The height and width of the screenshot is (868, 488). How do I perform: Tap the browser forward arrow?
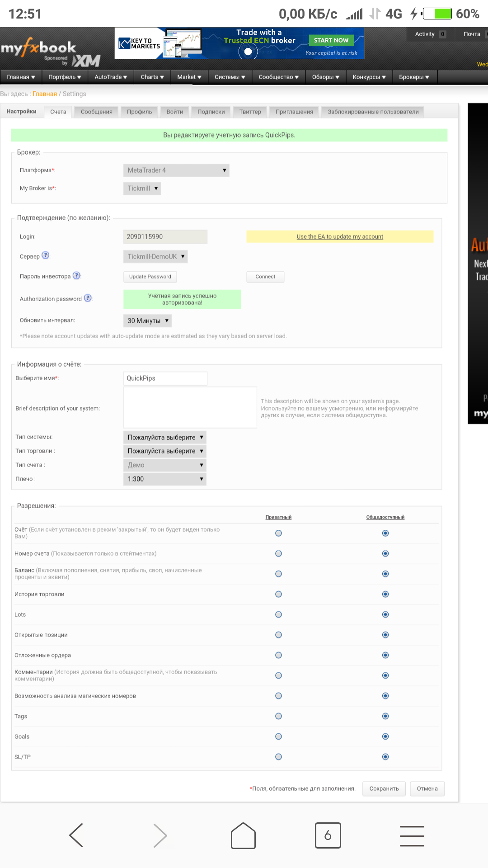pyautogui.click(x=160, y=835)
